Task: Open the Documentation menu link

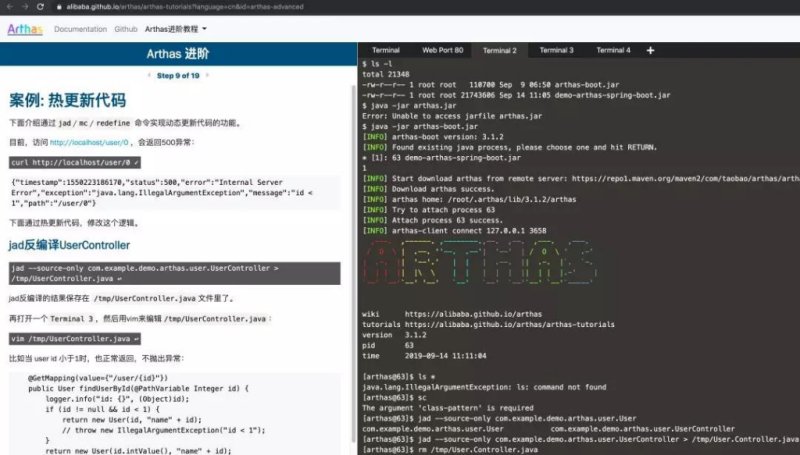Action: coord(81,29)
